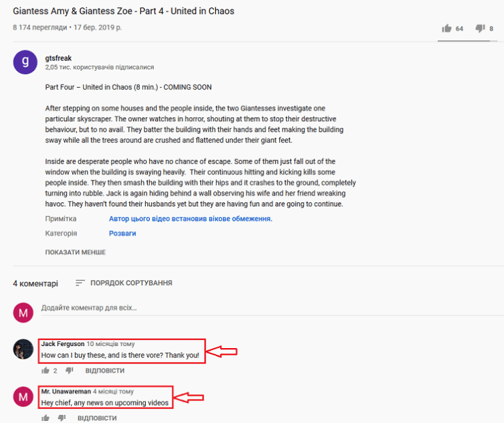
Task: Open gtsfreak channel avatar
Action: tap(25, 62)
